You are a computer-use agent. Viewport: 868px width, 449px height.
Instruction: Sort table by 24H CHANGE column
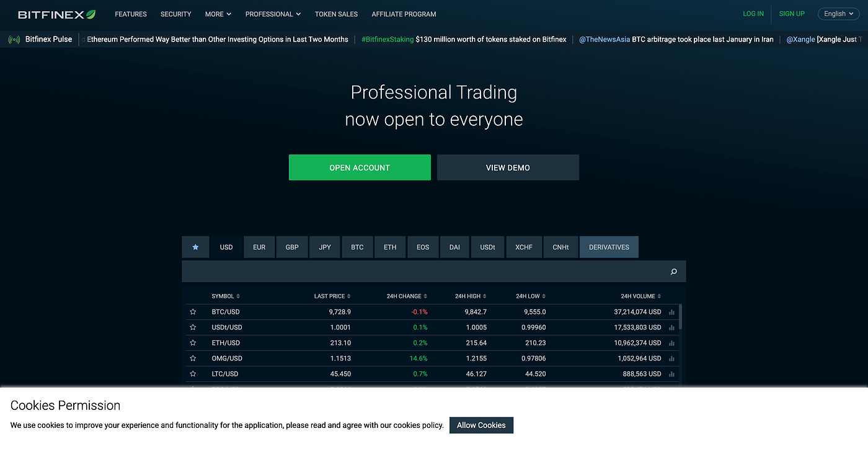tap(407, 296)
